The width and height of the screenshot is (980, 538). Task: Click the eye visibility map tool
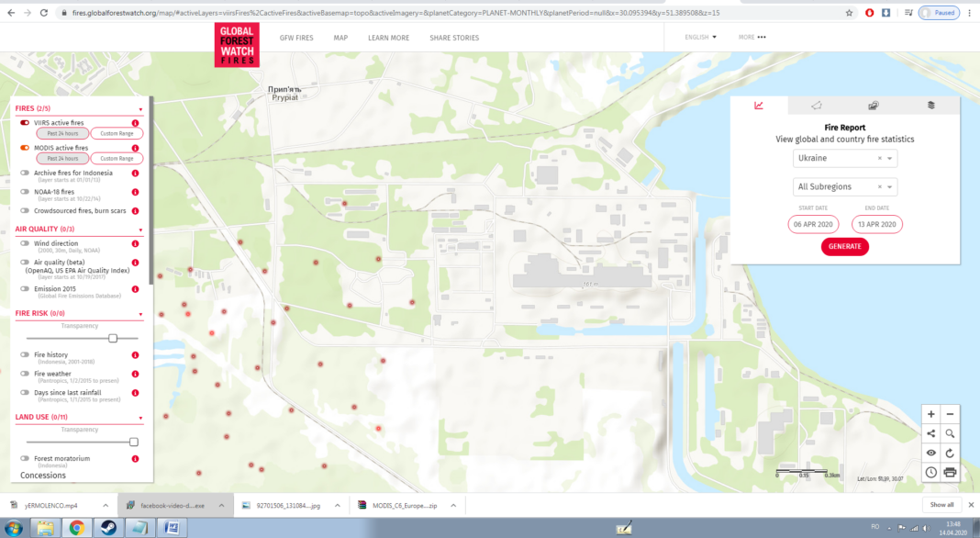tap(930, 453)
